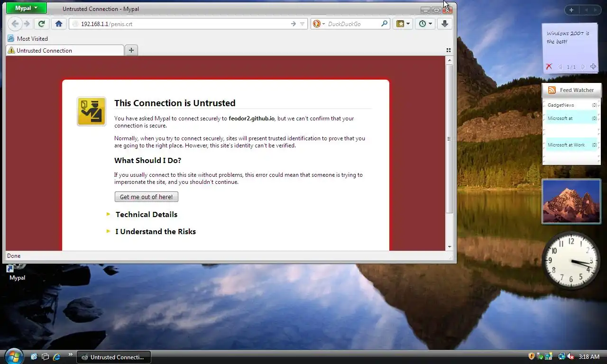Click the sticky note text area

coord(570,43)
